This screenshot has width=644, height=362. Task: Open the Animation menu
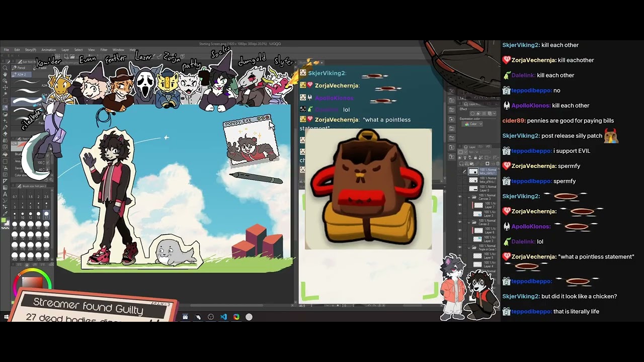pos(49,50)
